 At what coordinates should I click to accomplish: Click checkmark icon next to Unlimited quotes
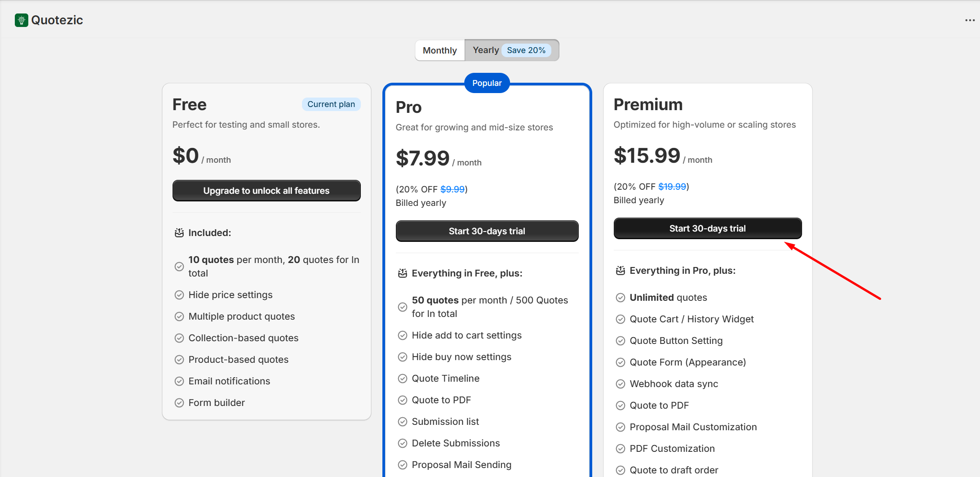click(x=621, y=298)
